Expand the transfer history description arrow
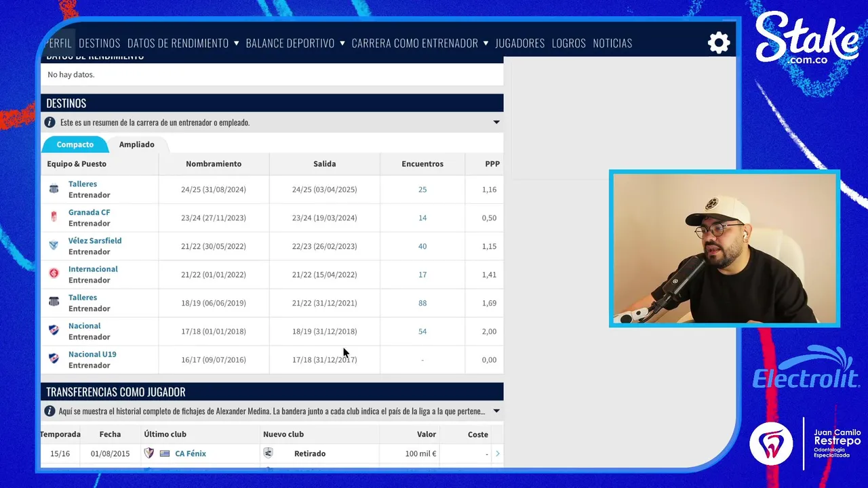 [496, 411]
